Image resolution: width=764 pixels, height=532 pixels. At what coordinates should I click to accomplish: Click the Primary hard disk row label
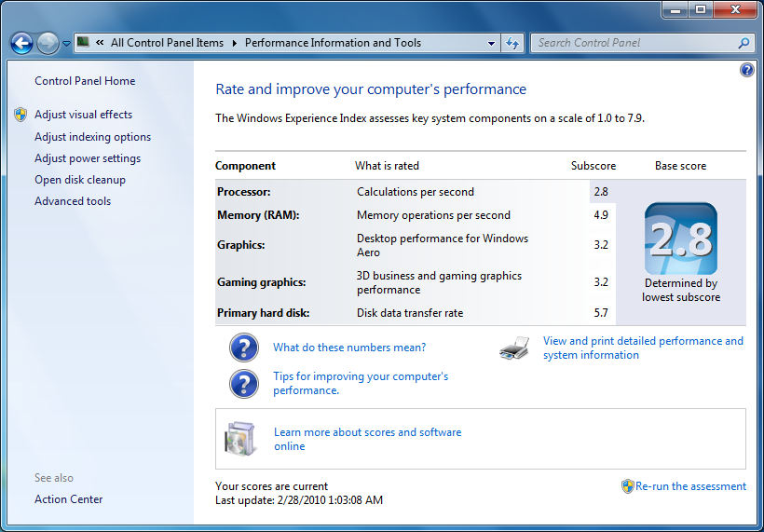[263, 313]
